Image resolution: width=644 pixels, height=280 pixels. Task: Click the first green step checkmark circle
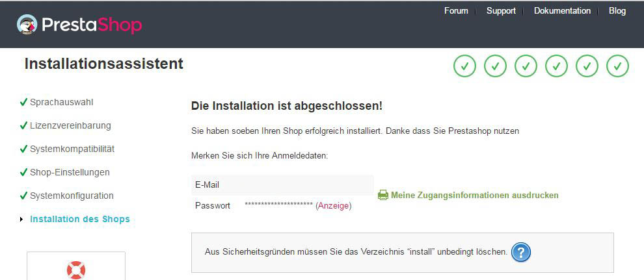click(x=464, y=66)
